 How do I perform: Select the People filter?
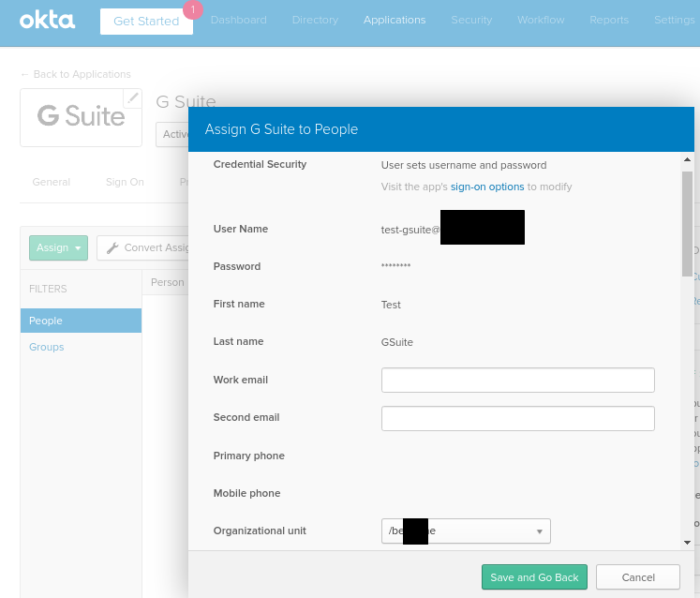(81, 321)
